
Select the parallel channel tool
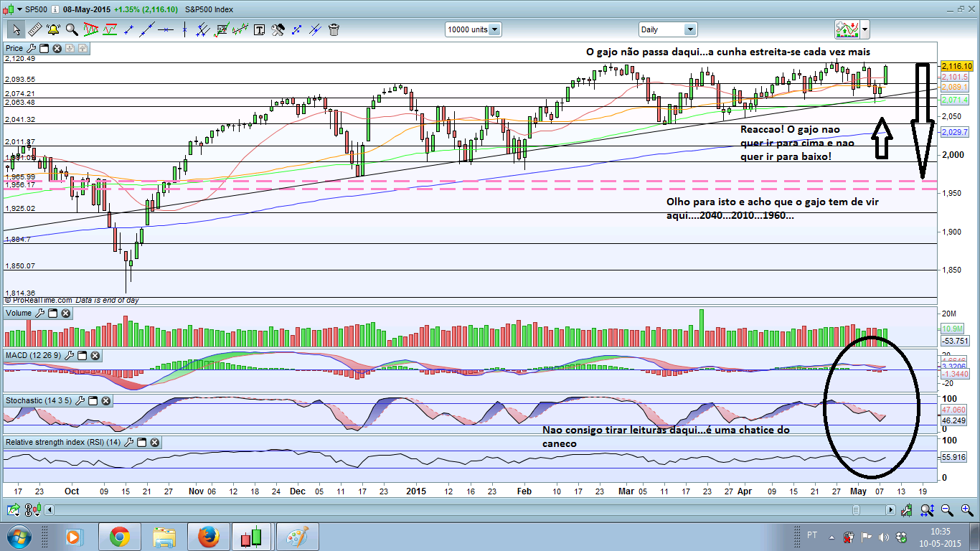click(x=204, y=29)
